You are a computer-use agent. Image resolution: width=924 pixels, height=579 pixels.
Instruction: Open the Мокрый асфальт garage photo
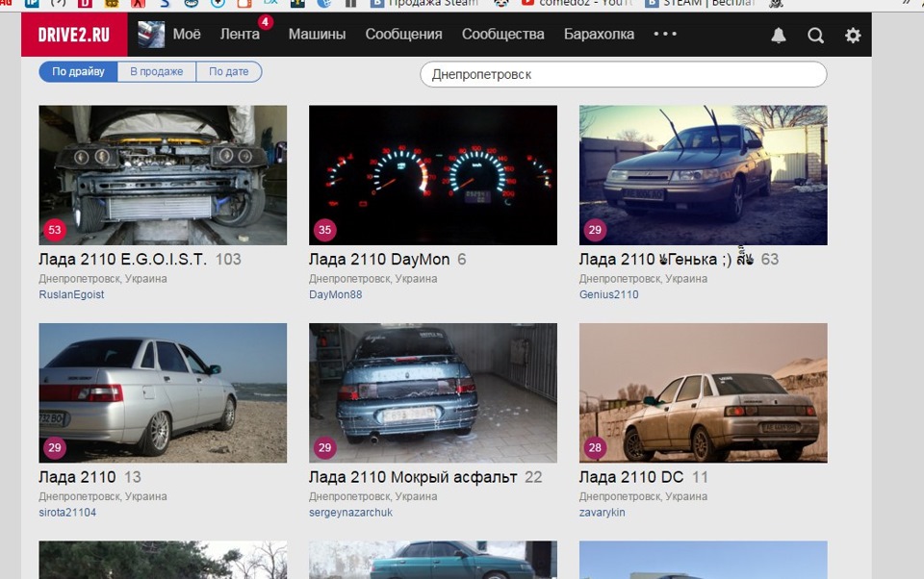(433, 392)
